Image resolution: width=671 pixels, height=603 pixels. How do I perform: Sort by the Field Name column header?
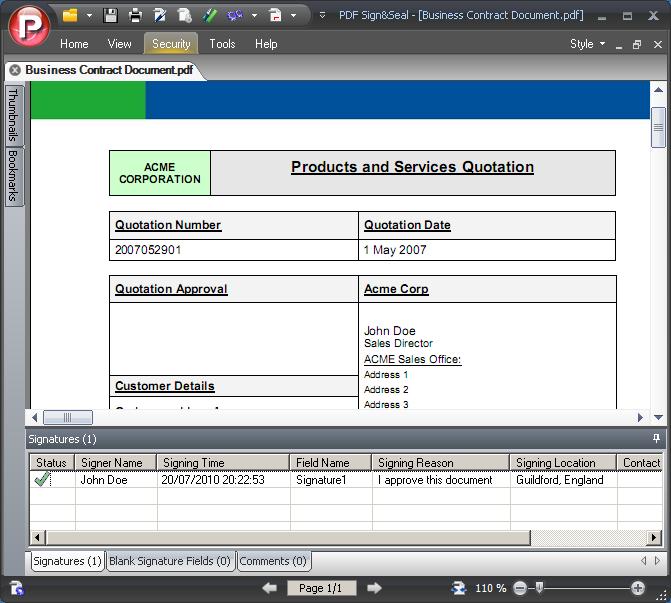330,463
